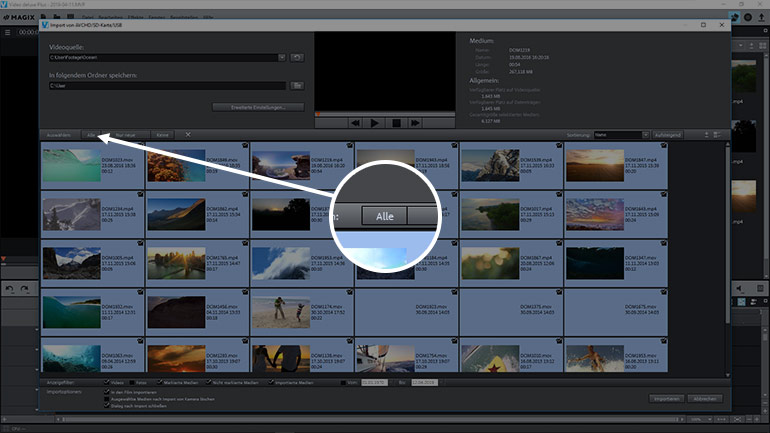This screenshot has width=770, height=433.
Task: Click round icon at top right of MAGIX window
Action: coord(748,17)
